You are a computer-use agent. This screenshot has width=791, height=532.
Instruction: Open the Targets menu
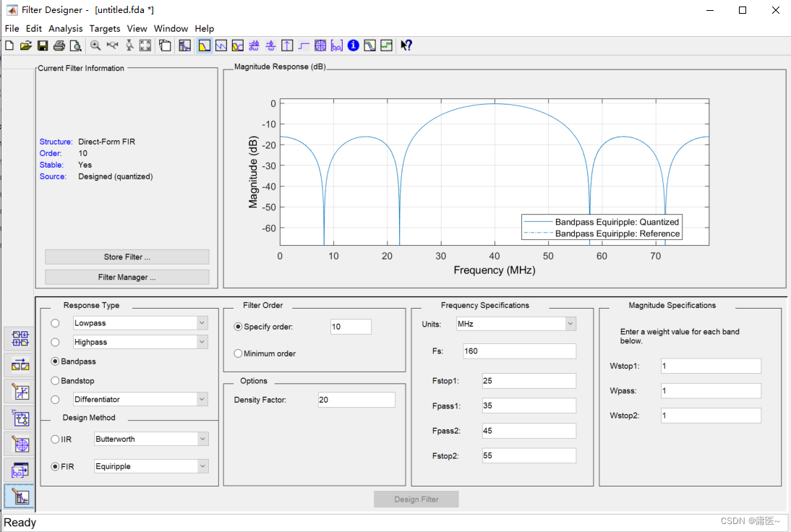105,29
